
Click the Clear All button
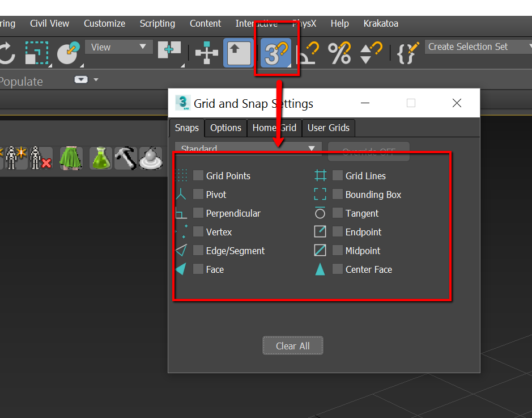click(x=293, y=345)
